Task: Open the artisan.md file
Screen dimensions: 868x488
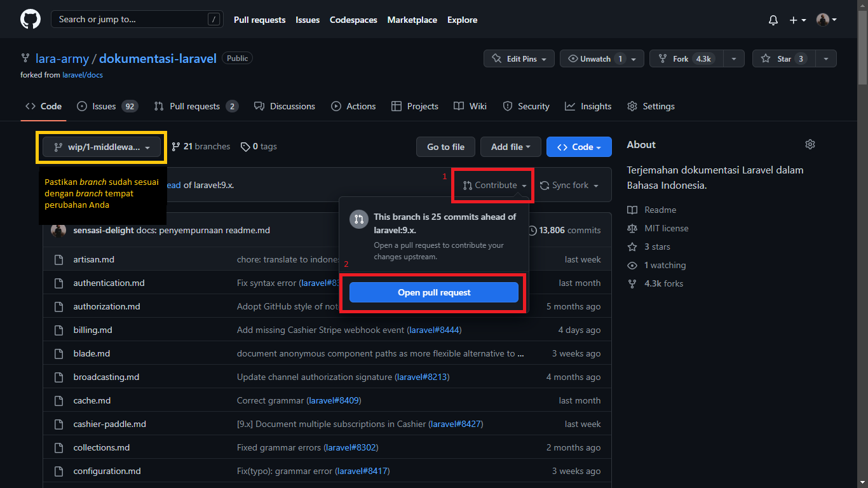Action: (94, 259)
